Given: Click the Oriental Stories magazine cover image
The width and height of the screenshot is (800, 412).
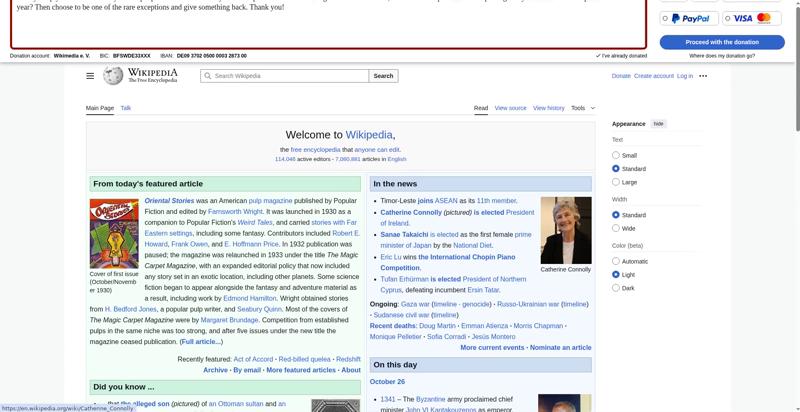Looking at the screenshot, I should tap(114, 233).
